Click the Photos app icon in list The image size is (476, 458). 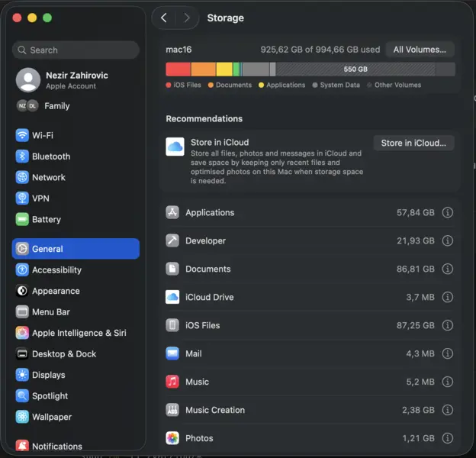[172, 438]
